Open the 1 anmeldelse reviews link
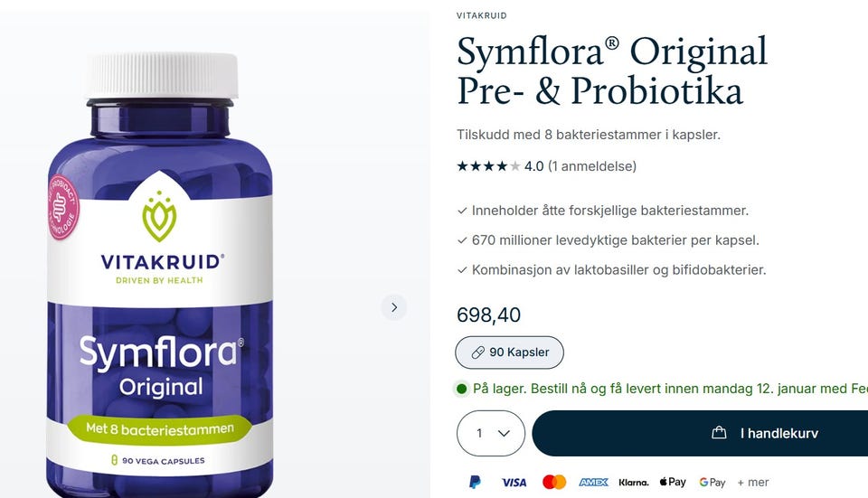The height and width of the screenshot is (498, 868). coord(591,166)
